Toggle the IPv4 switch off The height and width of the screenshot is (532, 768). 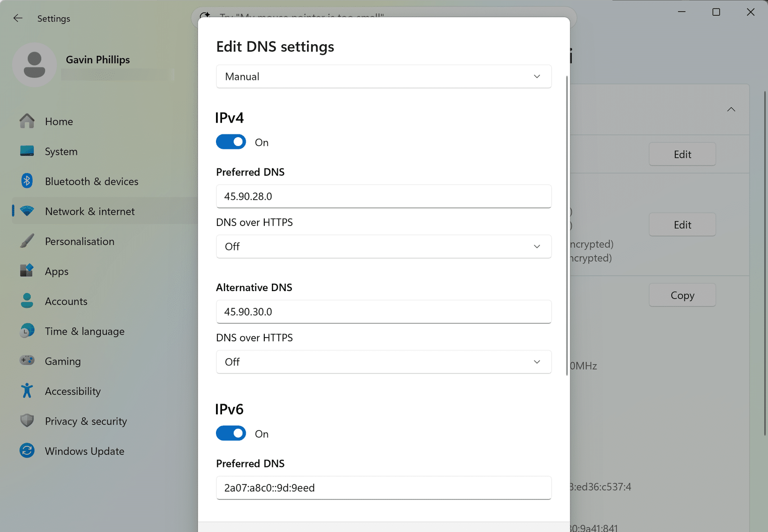pos(231,142)
